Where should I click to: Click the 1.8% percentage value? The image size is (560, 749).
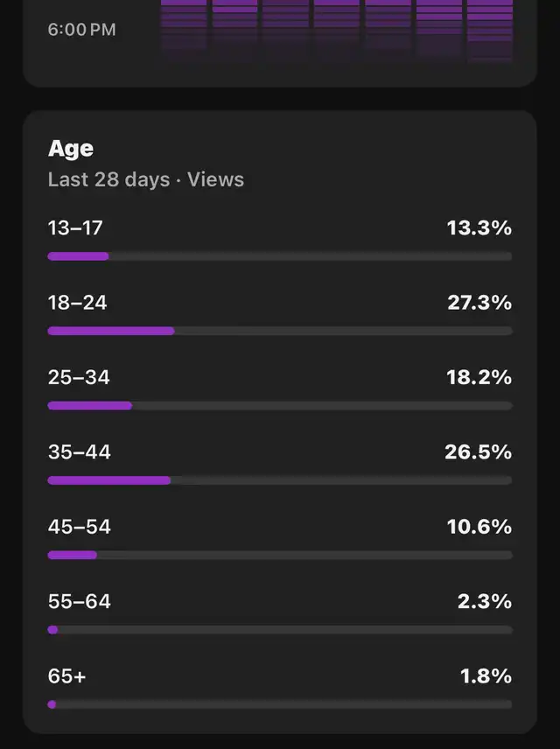click(485, 676)
